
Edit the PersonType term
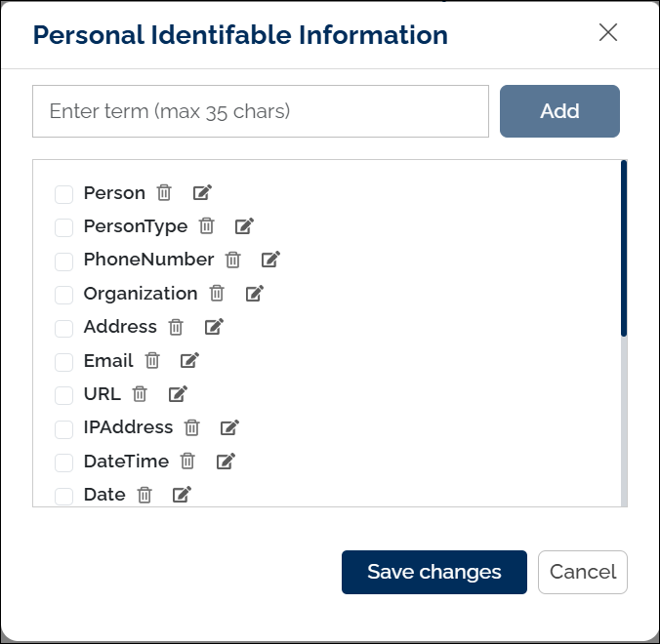pyautogui.click(x=244, y=226)
